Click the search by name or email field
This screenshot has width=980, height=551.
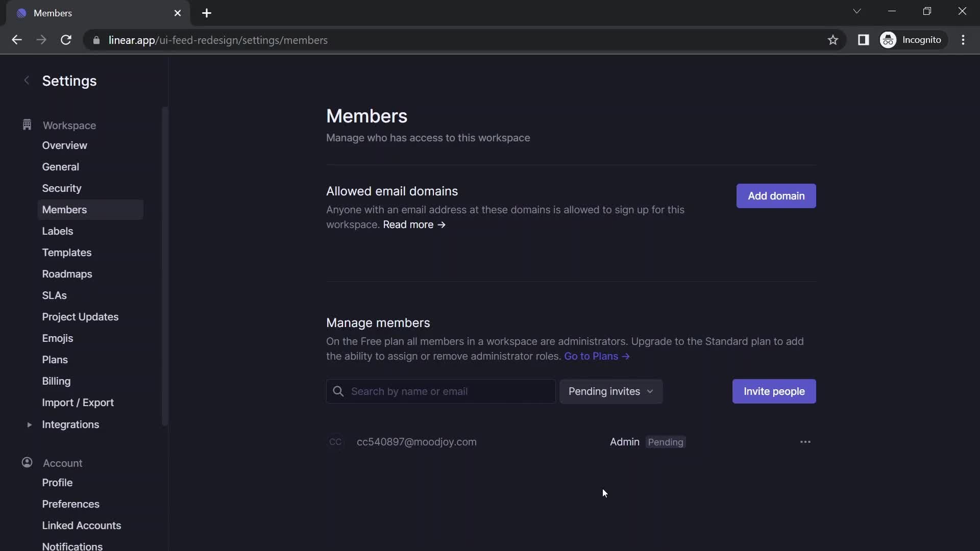pyautogui.click(x=441, y=391)
